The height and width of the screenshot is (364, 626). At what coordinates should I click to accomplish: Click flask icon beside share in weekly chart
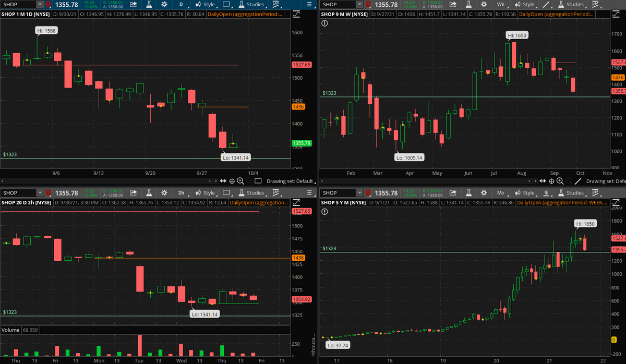[468, 4]
